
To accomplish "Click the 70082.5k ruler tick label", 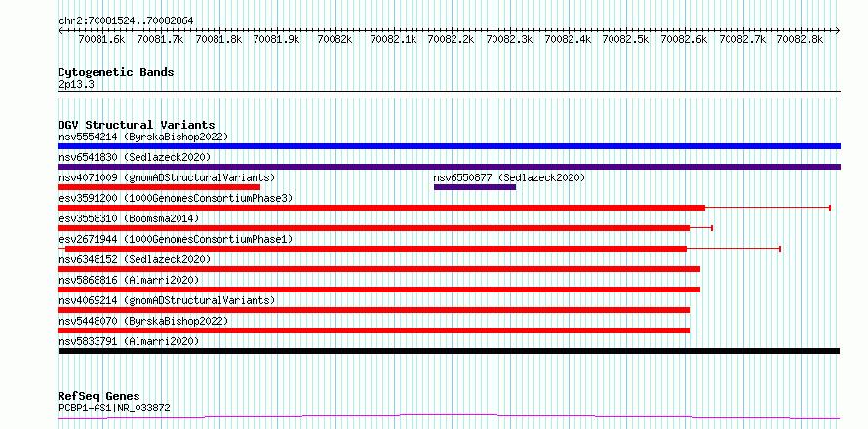I will pyautogui.click(x=625, y=39).
